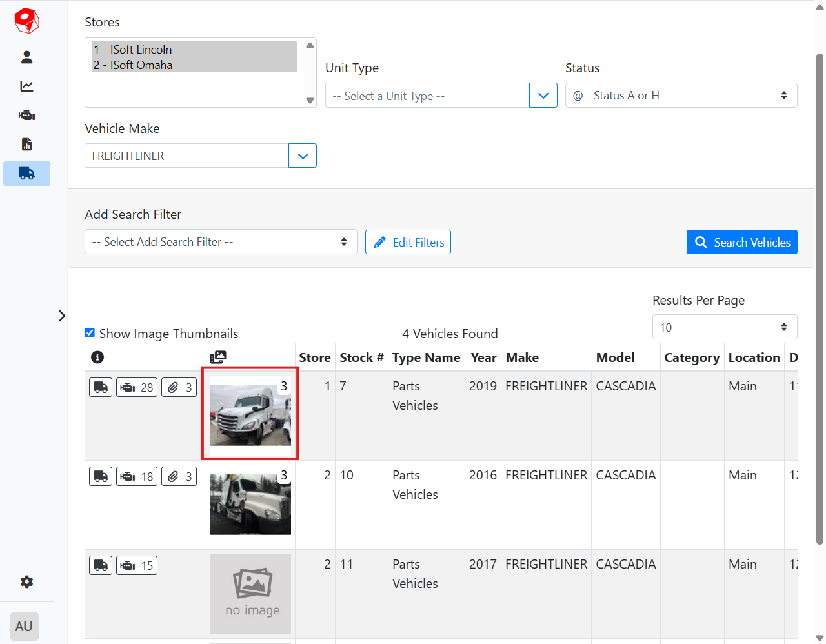Screen dimensions: 826x644
Task: Click the engine icon showing 28 parts
Action: coord(136,387)
